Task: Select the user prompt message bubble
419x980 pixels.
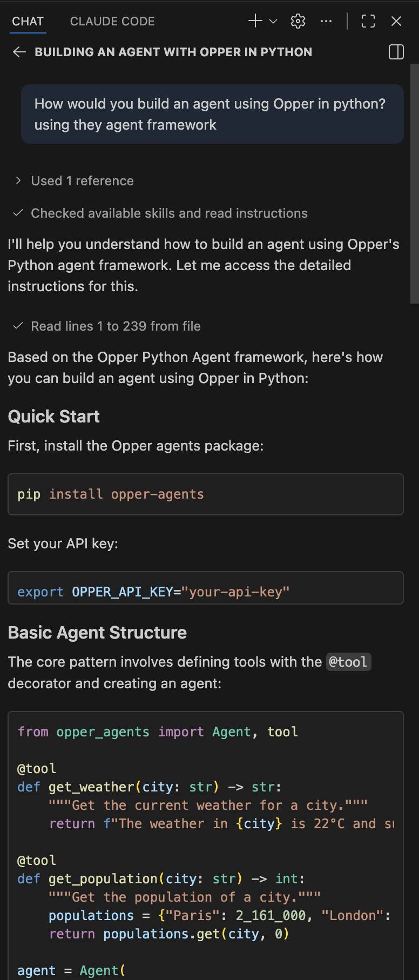Action: pyautogui.click(x=212, y=114)
